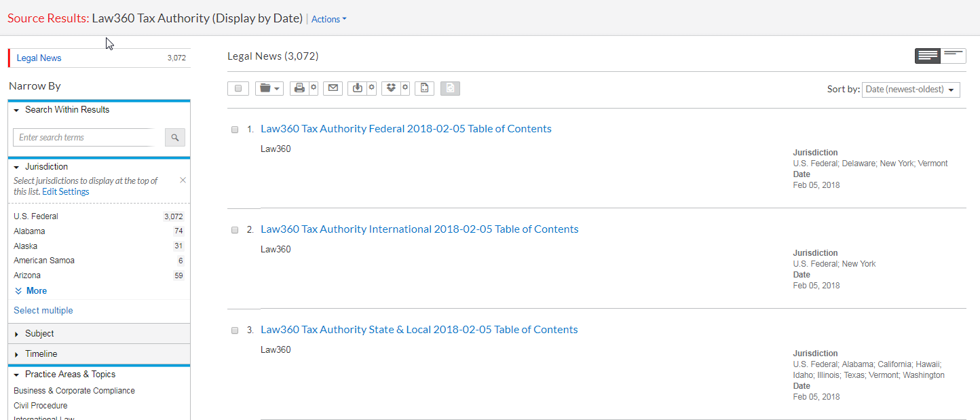Filter by Business & Corporate Compliance
The height and width of the screenshot is (420, 980).
(74, 391)
